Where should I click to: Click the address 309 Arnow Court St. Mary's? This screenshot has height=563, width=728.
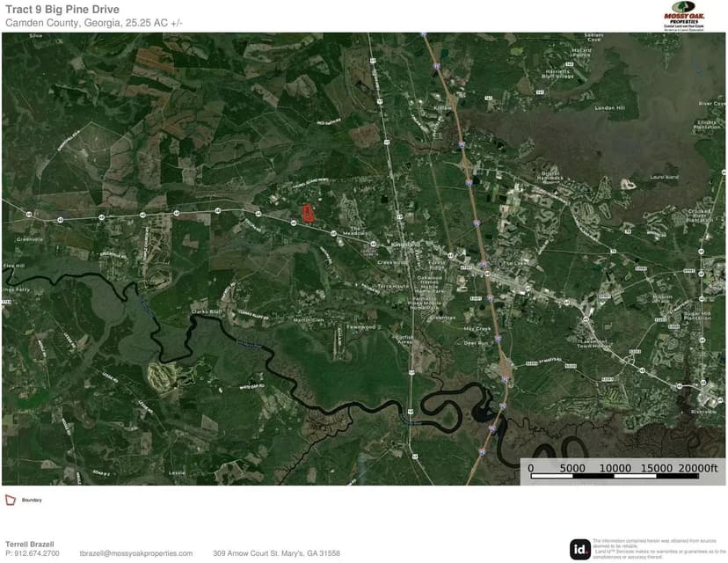point(277,553)
